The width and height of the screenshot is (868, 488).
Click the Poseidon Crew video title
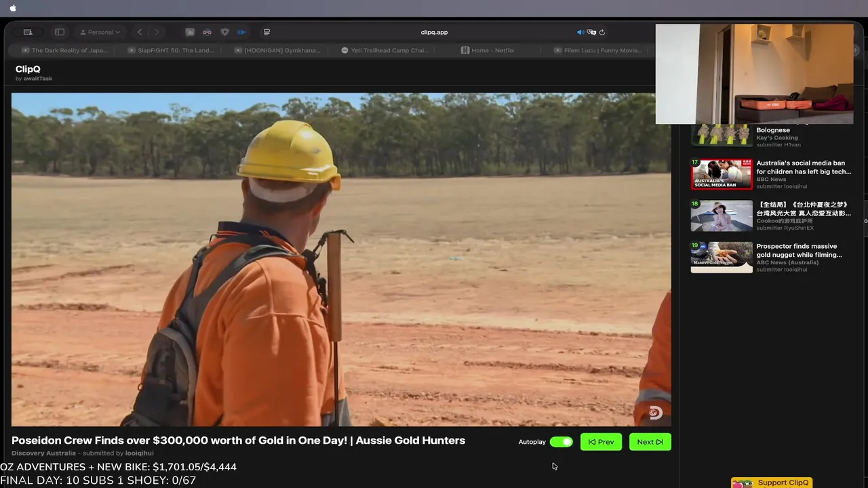[x=238, y=441]
